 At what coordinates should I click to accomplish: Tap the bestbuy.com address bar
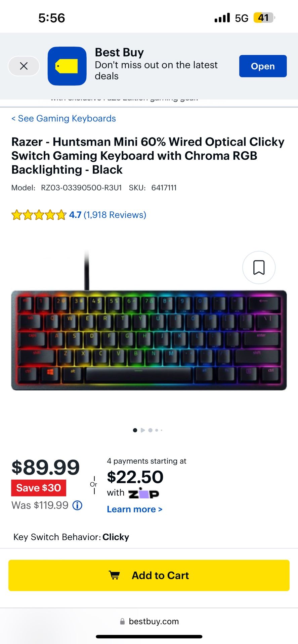point(149,621)
